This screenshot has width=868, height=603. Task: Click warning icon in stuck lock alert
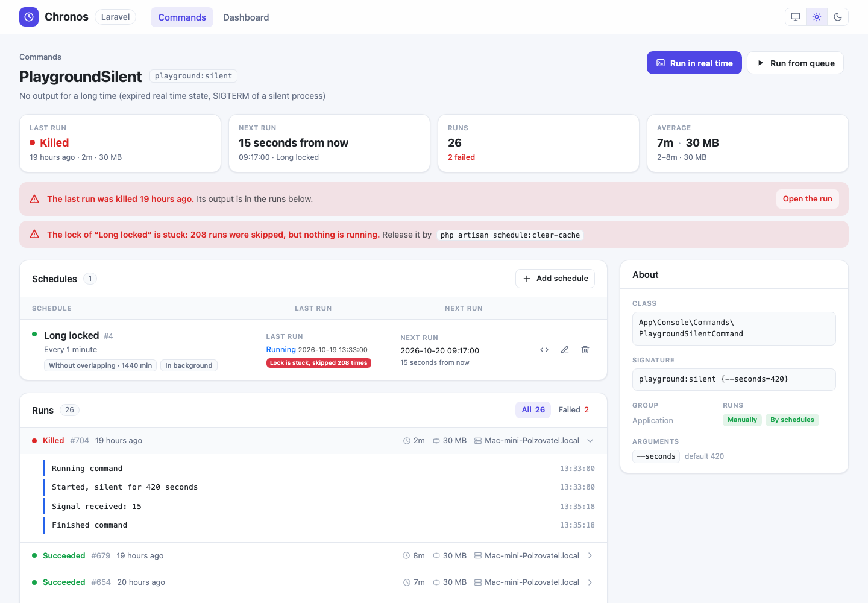click(x=34, y=234)
